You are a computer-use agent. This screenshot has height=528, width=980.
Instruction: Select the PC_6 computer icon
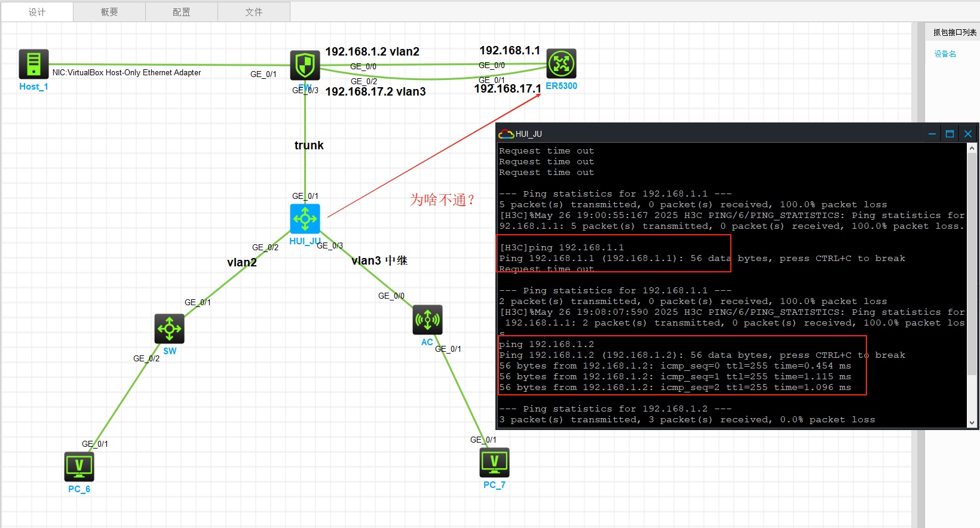click(x=79, y=466)
